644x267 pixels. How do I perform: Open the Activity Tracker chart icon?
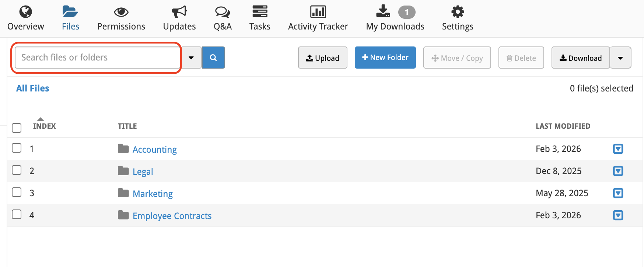(318, 12)
